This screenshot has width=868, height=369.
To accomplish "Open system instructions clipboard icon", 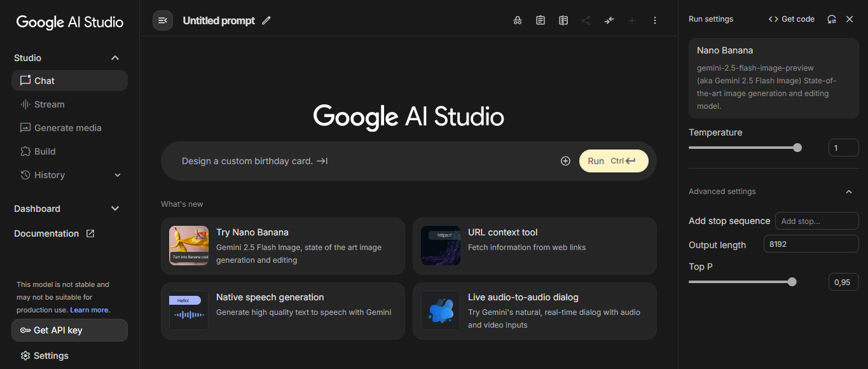I will point(540,20).
